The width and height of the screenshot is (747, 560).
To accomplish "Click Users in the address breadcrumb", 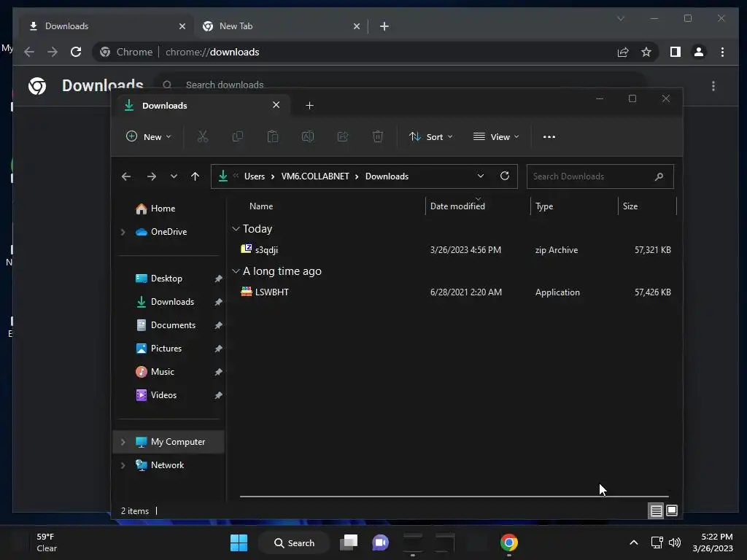I will pyautogui.click(x=255, y=176).
